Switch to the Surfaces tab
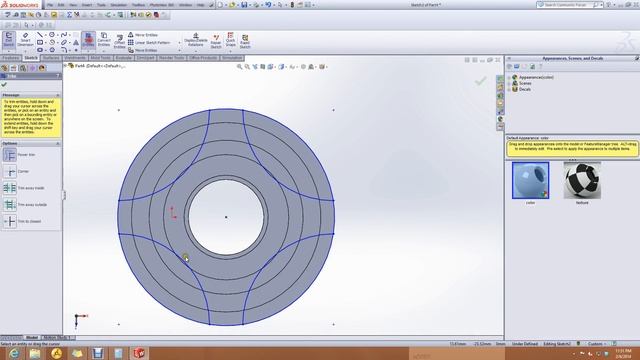The image size is (640, 360). tap(51, 58)
